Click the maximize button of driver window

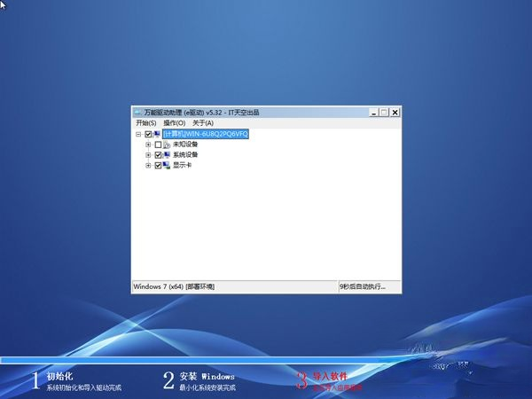[384, 113]
